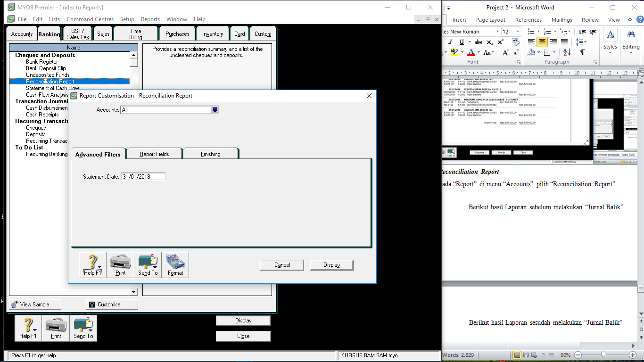Select Bank Register in the report list
Image resolution: width=644 pixels, height=362 pixels.
[42, 62]
